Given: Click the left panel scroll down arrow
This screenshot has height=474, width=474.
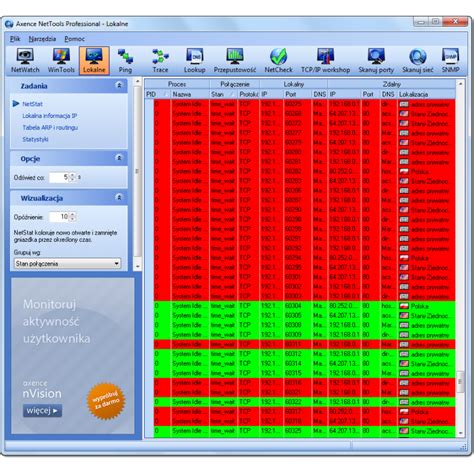Looking at the screenshot, I should pos(138,267).
